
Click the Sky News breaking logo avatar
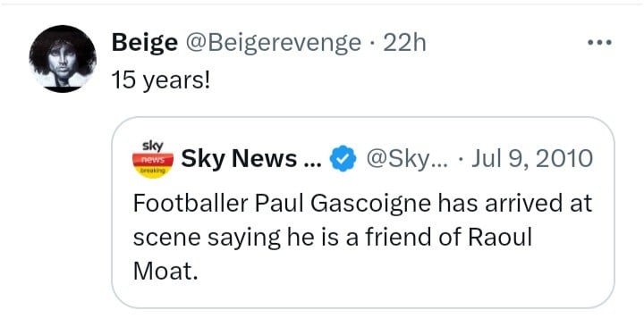[x=153, y=160]
